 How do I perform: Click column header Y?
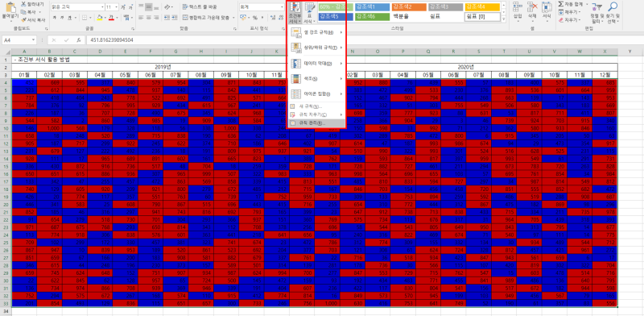click(630, 52)
